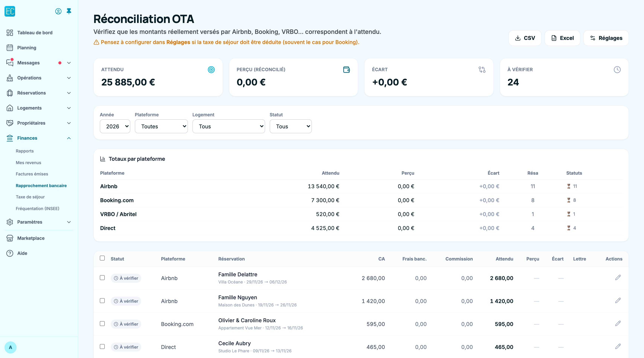Click the Paramètres gear icon
Image resolution: width=644 pixels, height=358 pixels.
pyautogui.click(x=10, y=222)
